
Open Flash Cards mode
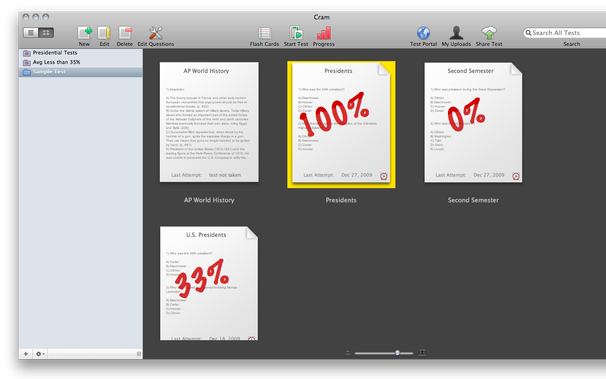264,33
